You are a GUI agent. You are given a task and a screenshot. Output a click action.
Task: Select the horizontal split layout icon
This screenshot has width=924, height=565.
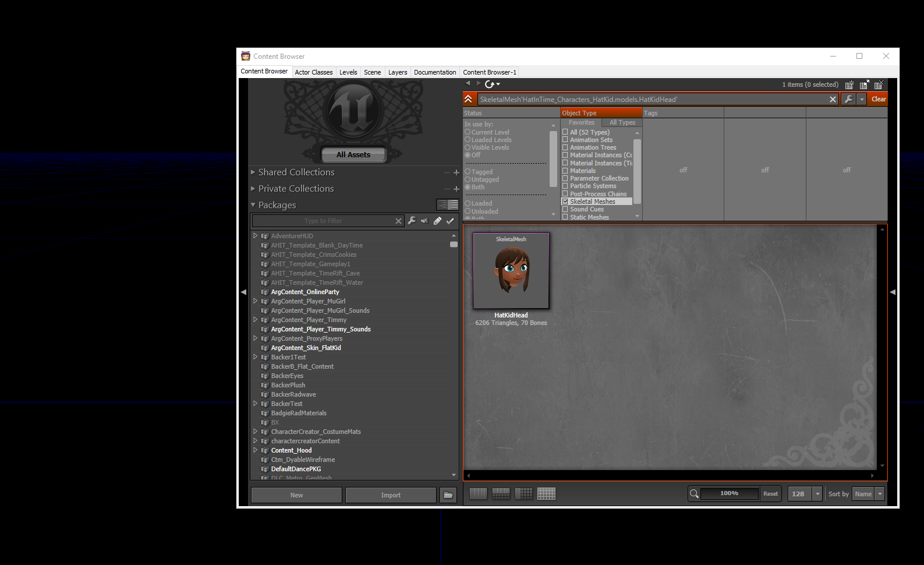[x=501, y=494]
